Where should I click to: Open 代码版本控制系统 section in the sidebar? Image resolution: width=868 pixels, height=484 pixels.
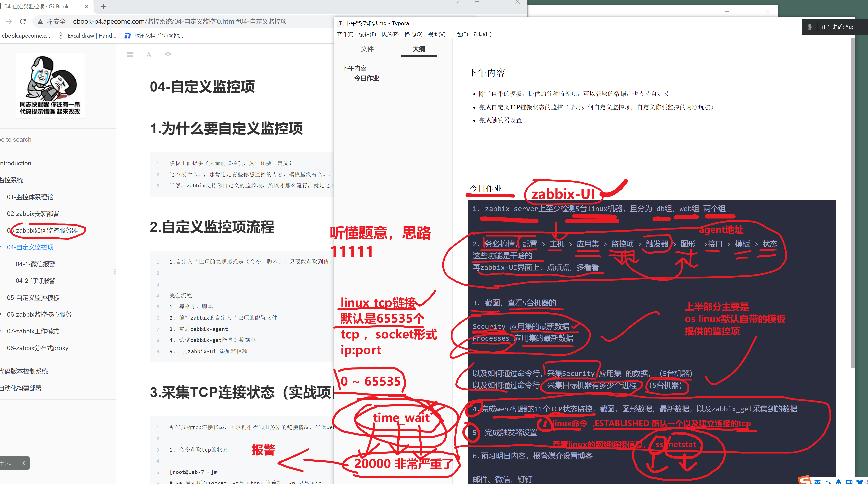tap(24, 371)
